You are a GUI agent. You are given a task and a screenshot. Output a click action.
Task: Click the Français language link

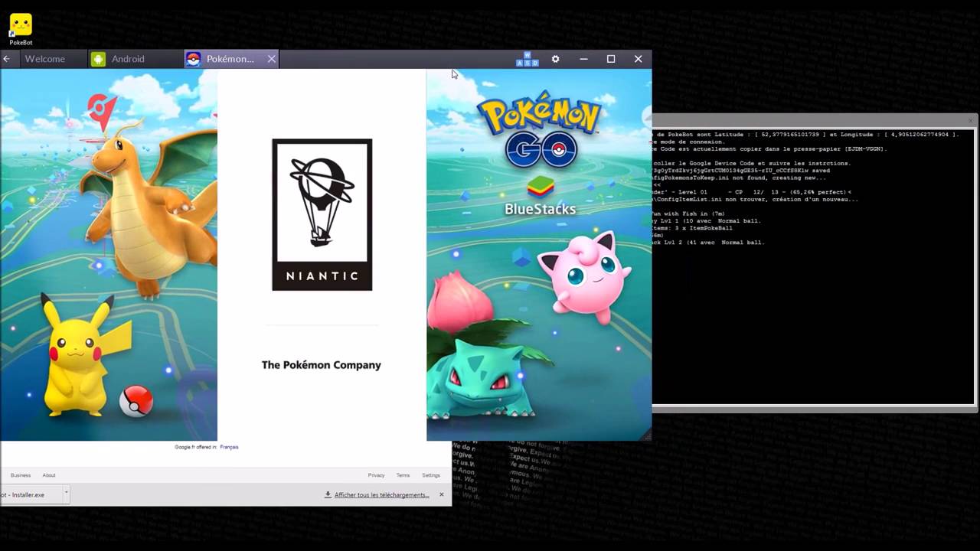coord(229,447)
